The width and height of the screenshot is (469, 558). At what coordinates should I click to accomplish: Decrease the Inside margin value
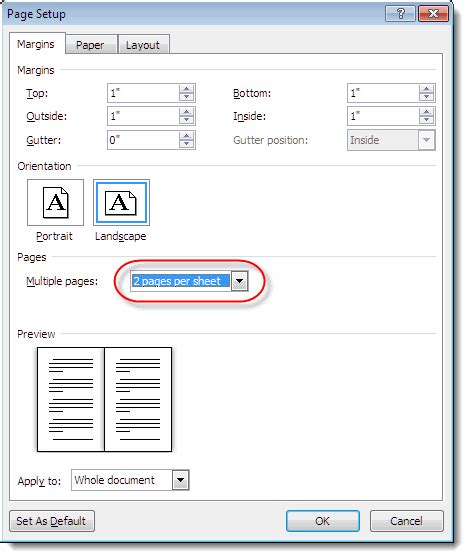coord(426,120)
